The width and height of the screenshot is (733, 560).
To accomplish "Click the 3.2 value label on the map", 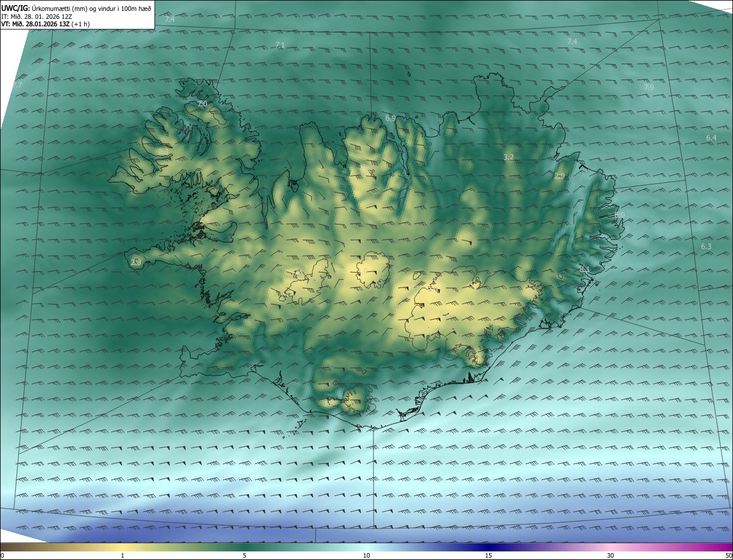I will [509, 157].
